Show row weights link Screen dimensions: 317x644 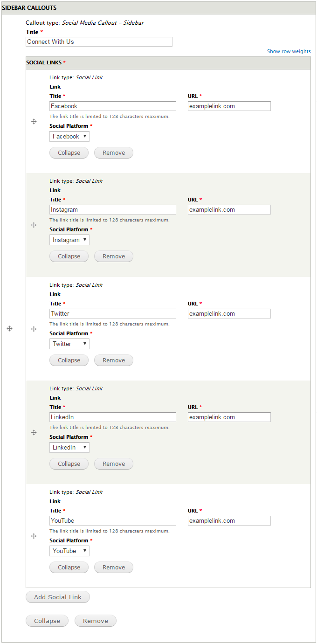coord(289,51)
